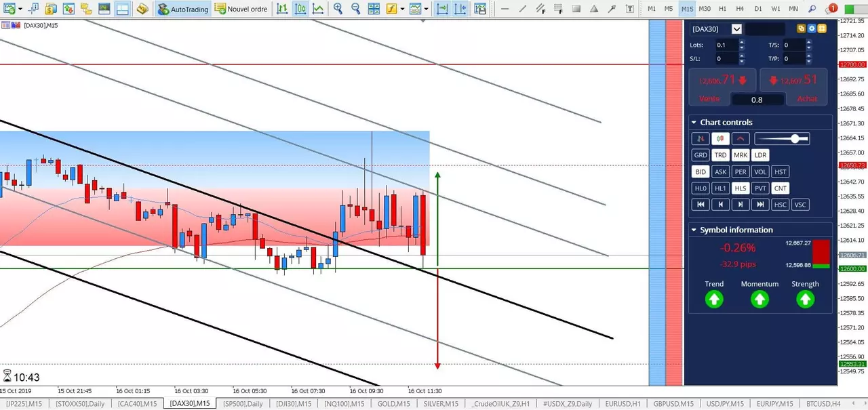The image size is (868, 410).
Task: Open the EURUSD,H1 chart tab
Action: pos(625,404)
